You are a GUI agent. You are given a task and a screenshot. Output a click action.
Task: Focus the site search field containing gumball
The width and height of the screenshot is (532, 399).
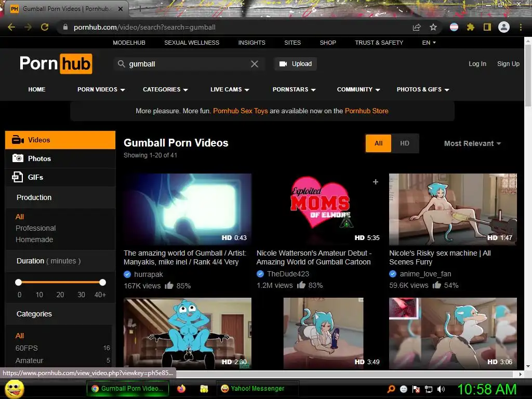[x=188, y=64]
